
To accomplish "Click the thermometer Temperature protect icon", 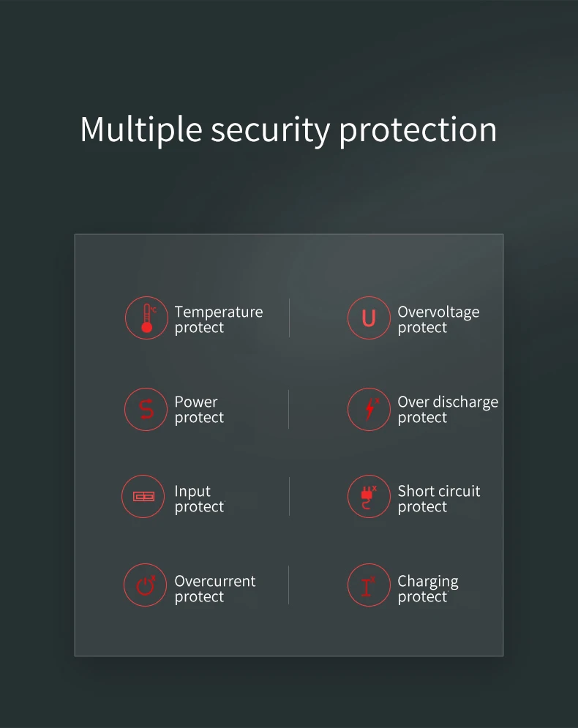I will pyautogui.click(x=146, y=318).
